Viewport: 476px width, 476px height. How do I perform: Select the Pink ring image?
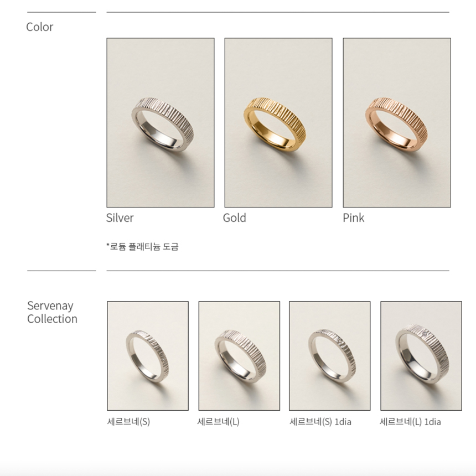(x=397, y=123)
